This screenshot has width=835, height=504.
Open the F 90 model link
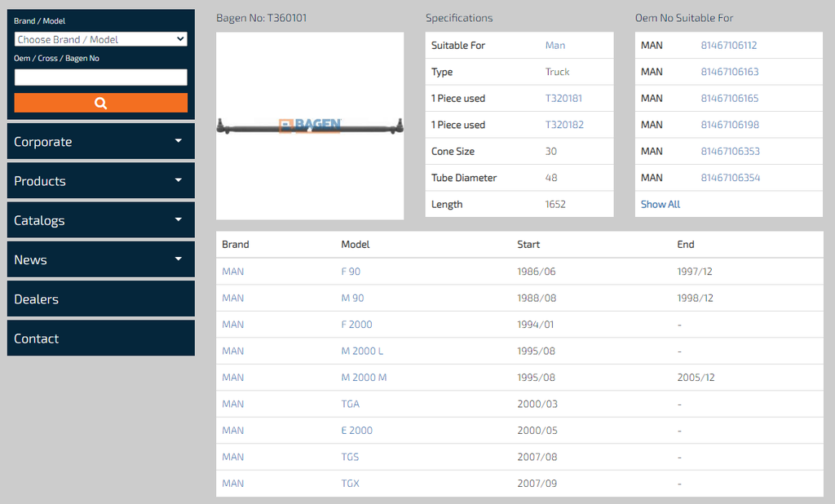click(x=351, y=272)
